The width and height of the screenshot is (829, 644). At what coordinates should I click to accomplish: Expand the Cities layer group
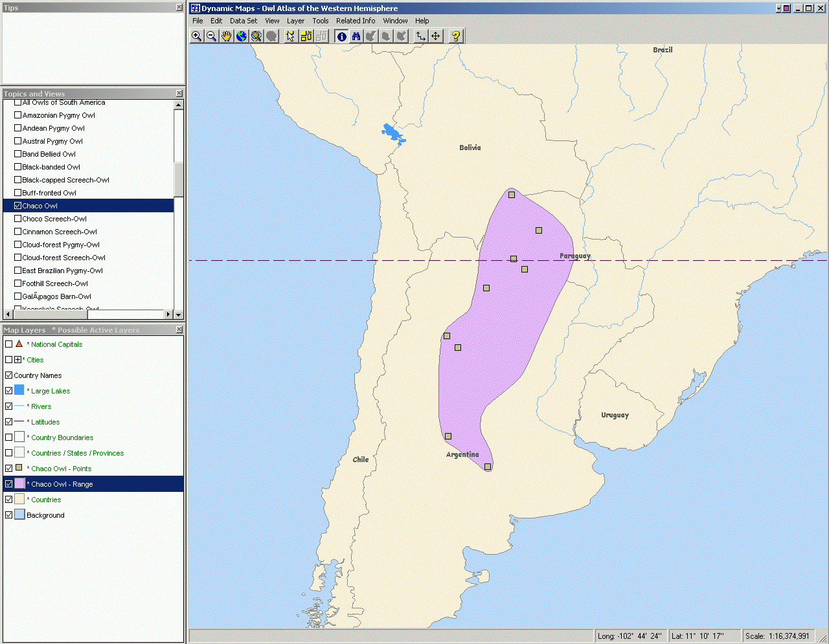(x=18, y=360)
